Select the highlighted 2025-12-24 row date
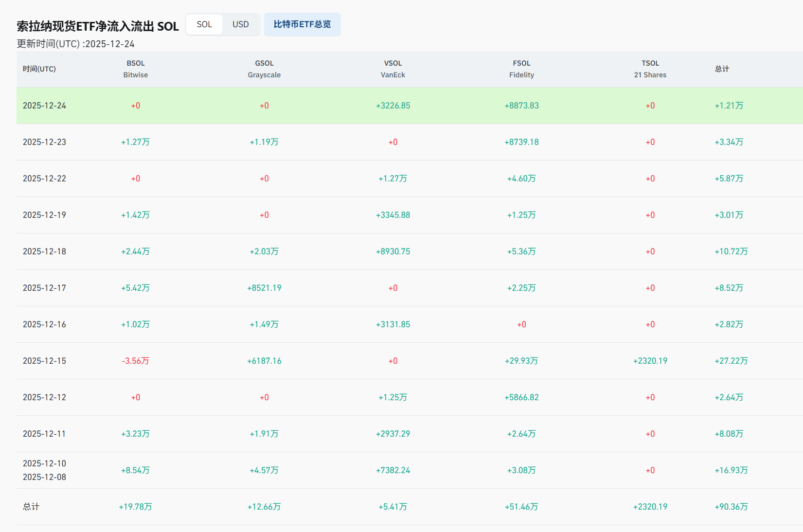The height and width of the screenshot is (532, 803). 44,106
